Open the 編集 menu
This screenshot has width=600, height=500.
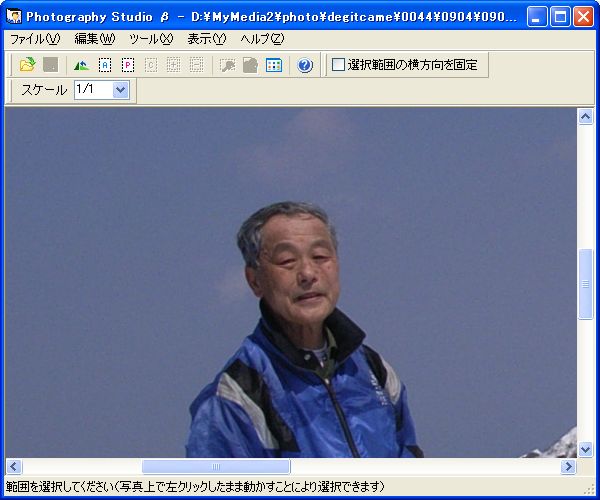pos(95,39)
